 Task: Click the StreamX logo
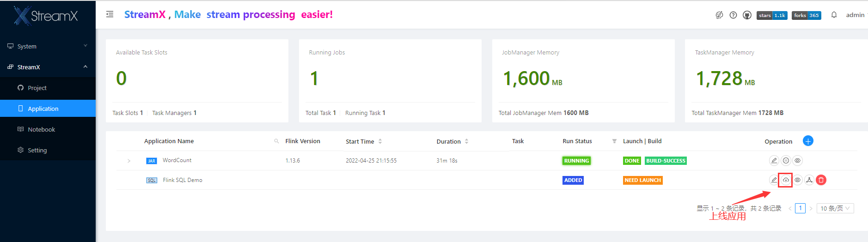point(46,16)
